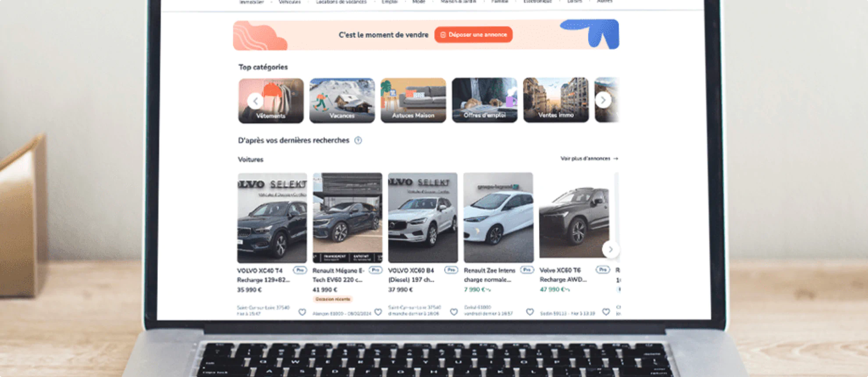Click the 35 990 € price

coord(249,290)
